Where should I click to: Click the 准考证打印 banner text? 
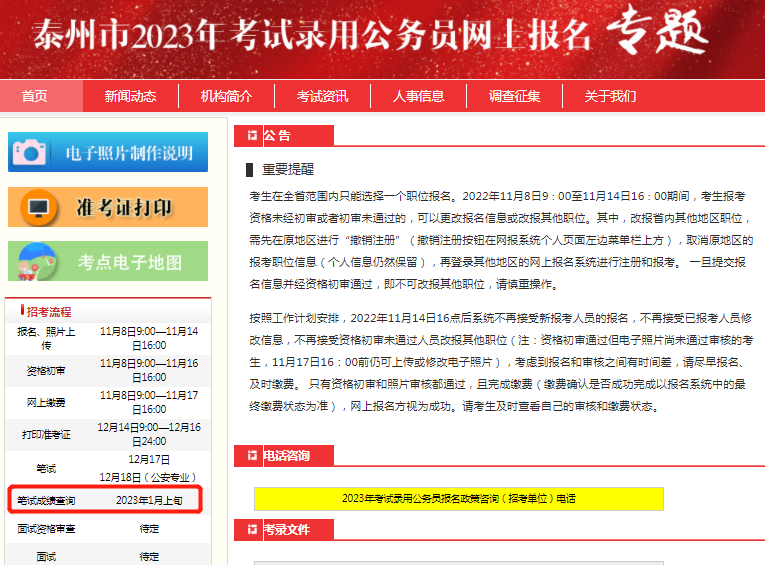point(124,208)
